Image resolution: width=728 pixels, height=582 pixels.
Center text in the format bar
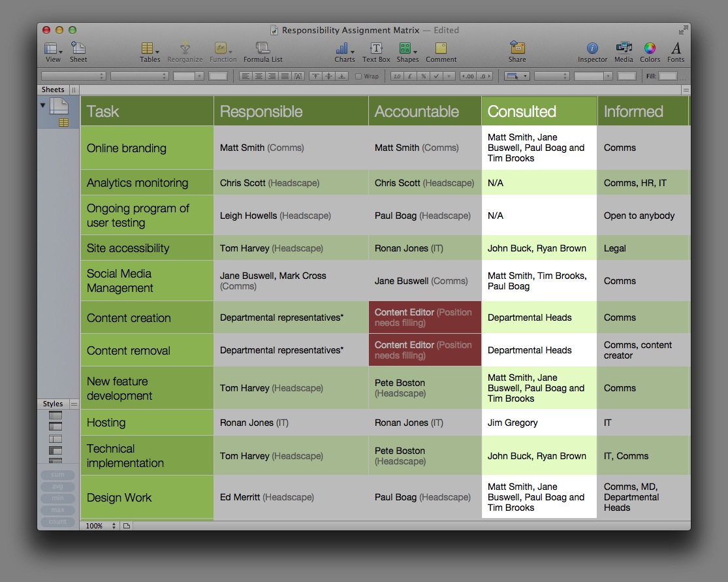pos(259,76)
